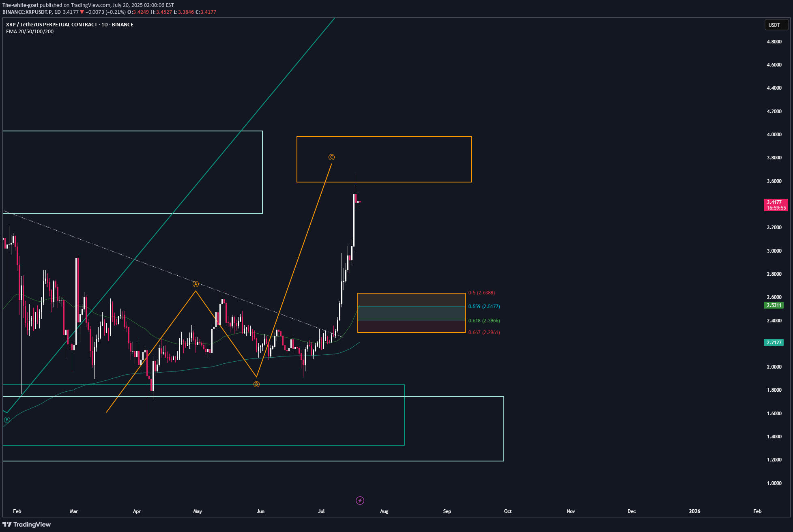Click the orange circled B wave label

pyautogui.click(x=256, y=384)
